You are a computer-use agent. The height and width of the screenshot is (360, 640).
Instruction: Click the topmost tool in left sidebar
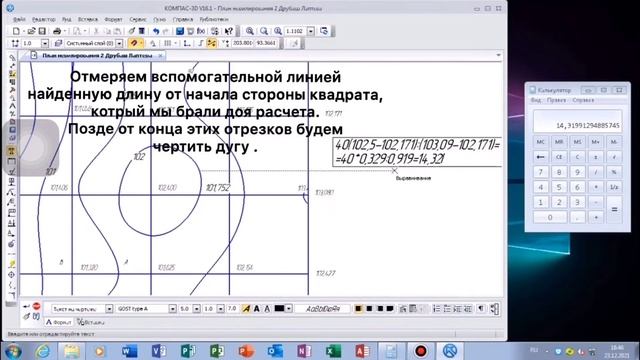coord(12,58)
